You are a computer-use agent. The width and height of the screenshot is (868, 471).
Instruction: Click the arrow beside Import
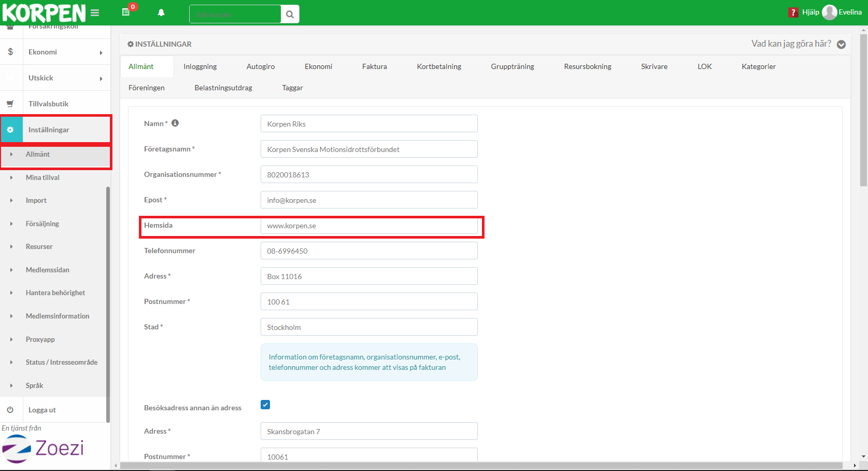[x=11, y=200]
